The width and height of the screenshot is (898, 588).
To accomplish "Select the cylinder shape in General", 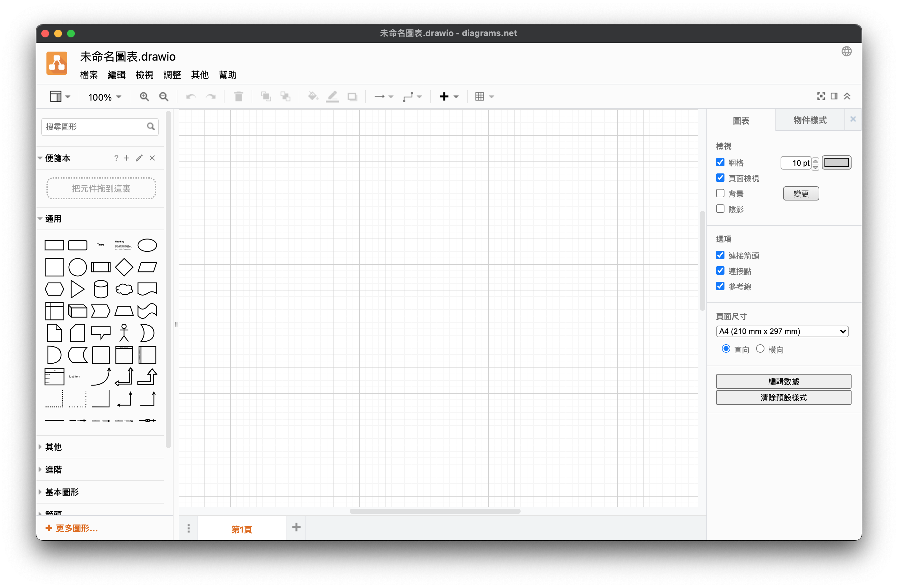I will pos(101,289).
